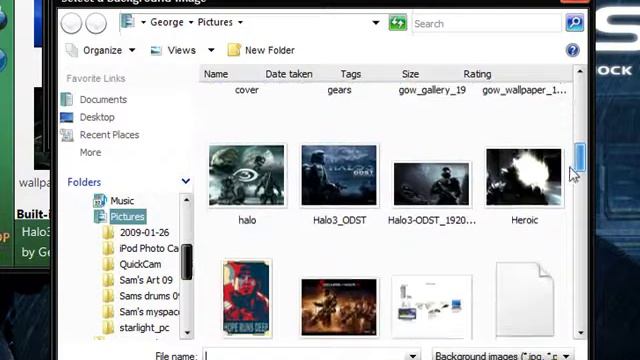The image size is (640, 360).
Task: Select the Halo3_ODST image thumbnail
Action: tap(339, 176)
